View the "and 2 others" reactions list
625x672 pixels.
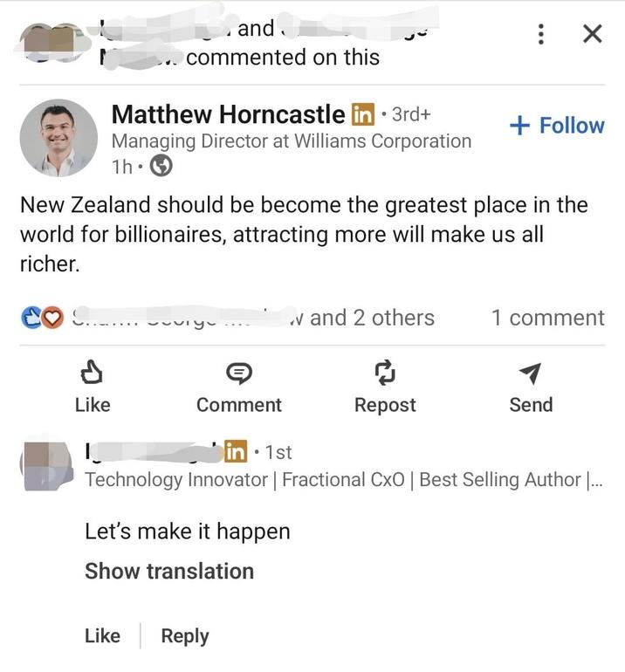pyautogui.click(x=372, y=318)
